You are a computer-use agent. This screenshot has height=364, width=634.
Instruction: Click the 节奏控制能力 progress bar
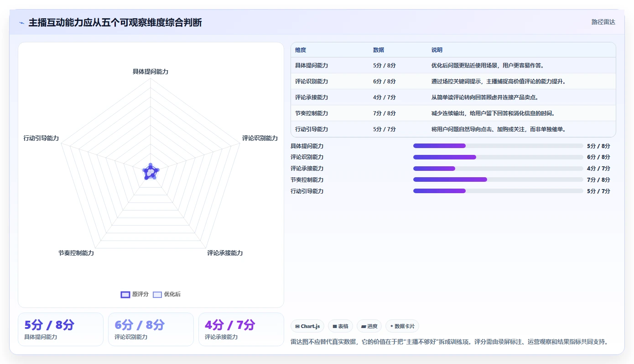(498, 179)
